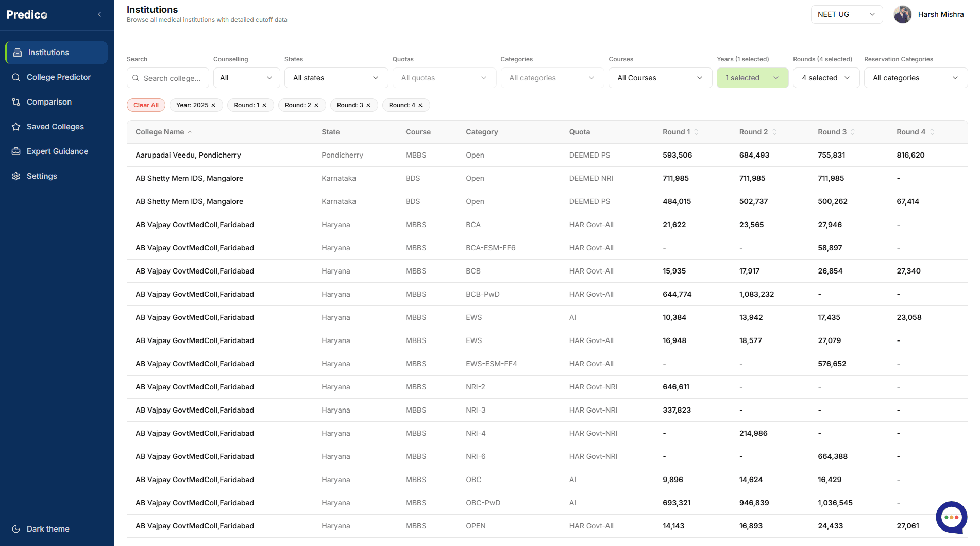Screen dimensions: 980x546
Task: Click the OBC-PwD category cell
Action: tap(483, 503)
